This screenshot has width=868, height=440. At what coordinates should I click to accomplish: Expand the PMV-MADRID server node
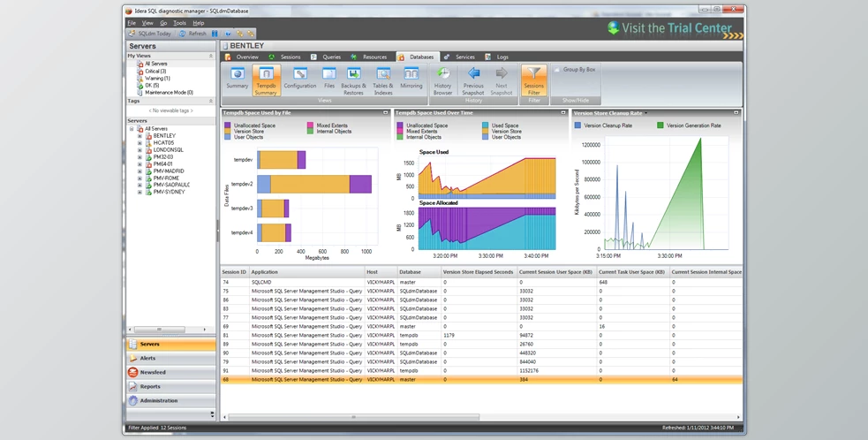[140, 171]
